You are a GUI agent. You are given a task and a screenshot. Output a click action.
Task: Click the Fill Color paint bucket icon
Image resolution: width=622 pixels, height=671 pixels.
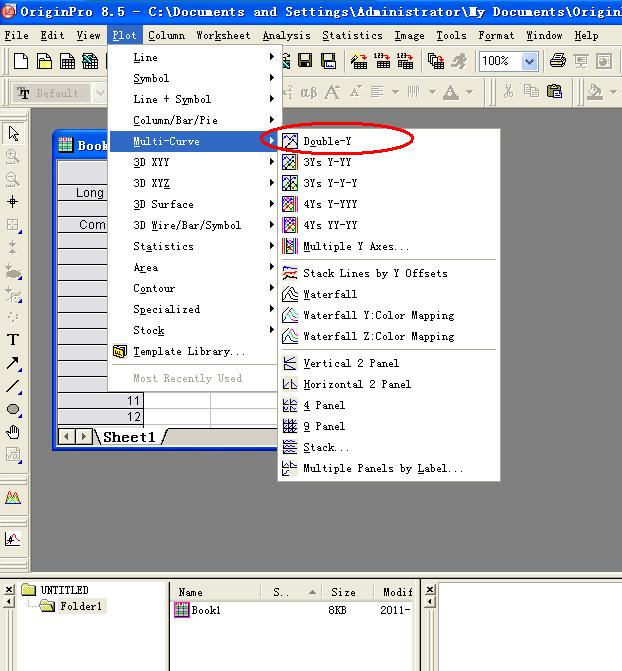click(595, 92)
